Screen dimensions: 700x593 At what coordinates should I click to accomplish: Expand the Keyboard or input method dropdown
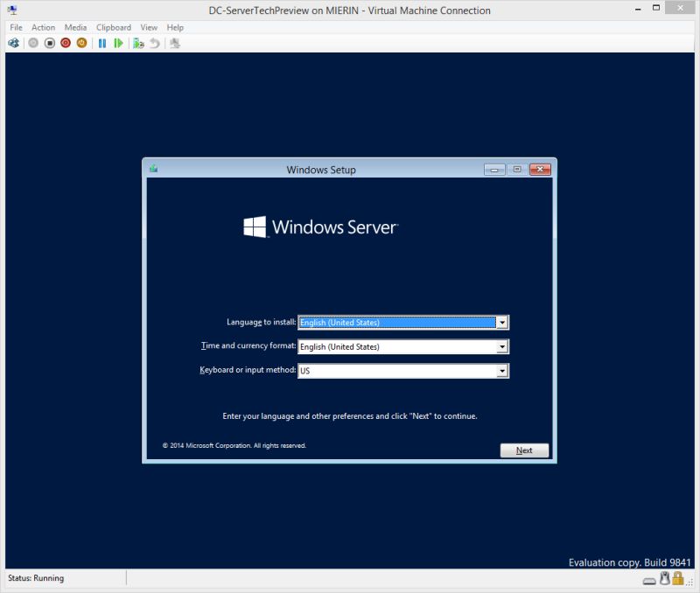(502, 371)
